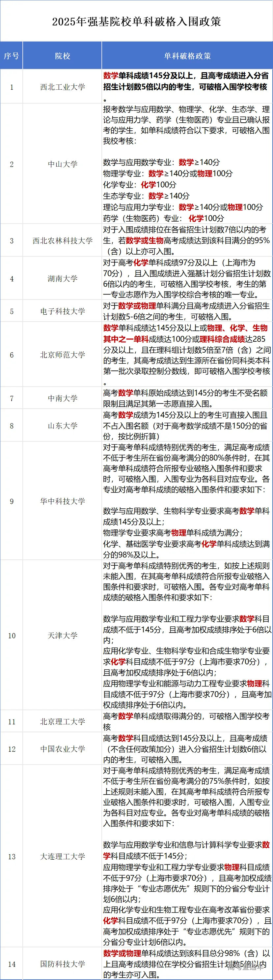Viewport: 273px width, 980px height.
Task: Click line 应用化学专业和生物工程专业在高考改革省份要求
Action: tap(186, 910)
